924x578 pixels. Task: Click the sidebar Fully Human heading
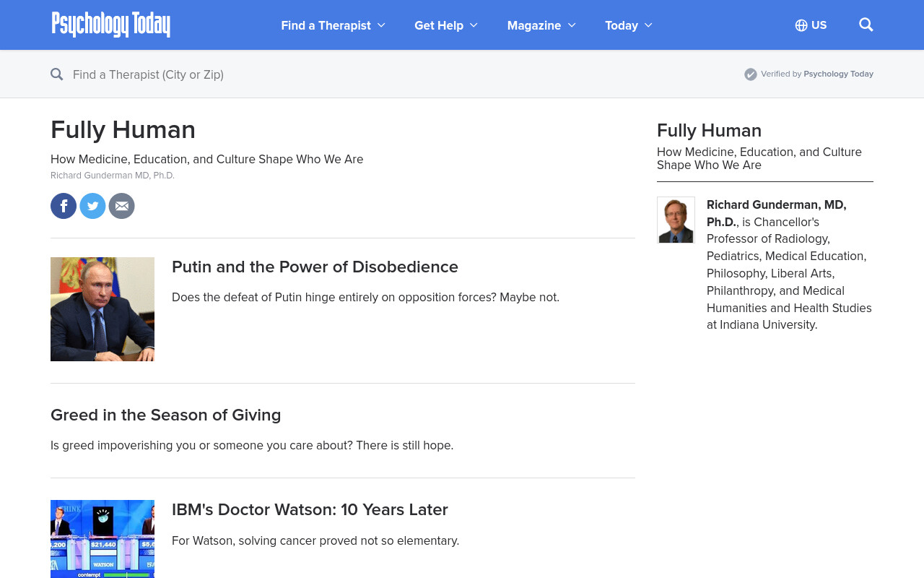click(x=709, y=131)
